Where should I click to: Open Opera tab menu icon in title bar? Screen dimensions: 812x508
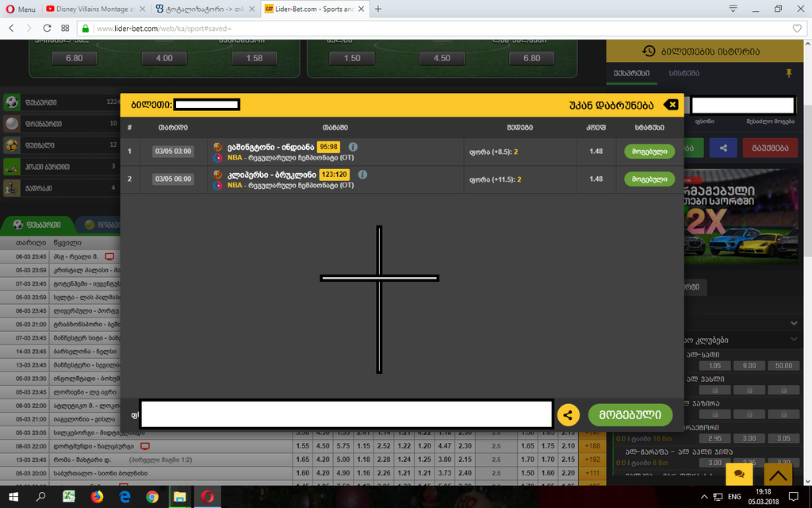(x=733, y=8)
